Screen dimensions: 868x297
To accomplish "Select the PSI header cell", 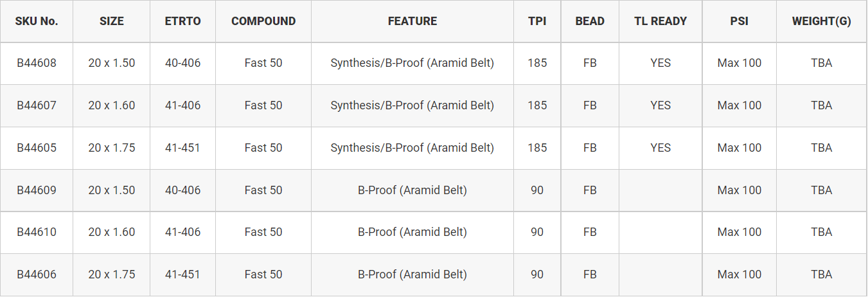I will (740, 21).
